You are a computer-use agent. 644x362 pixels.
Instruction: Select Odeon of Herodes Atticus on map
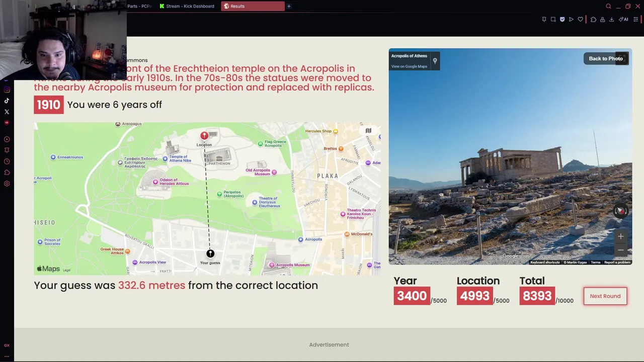171,182
